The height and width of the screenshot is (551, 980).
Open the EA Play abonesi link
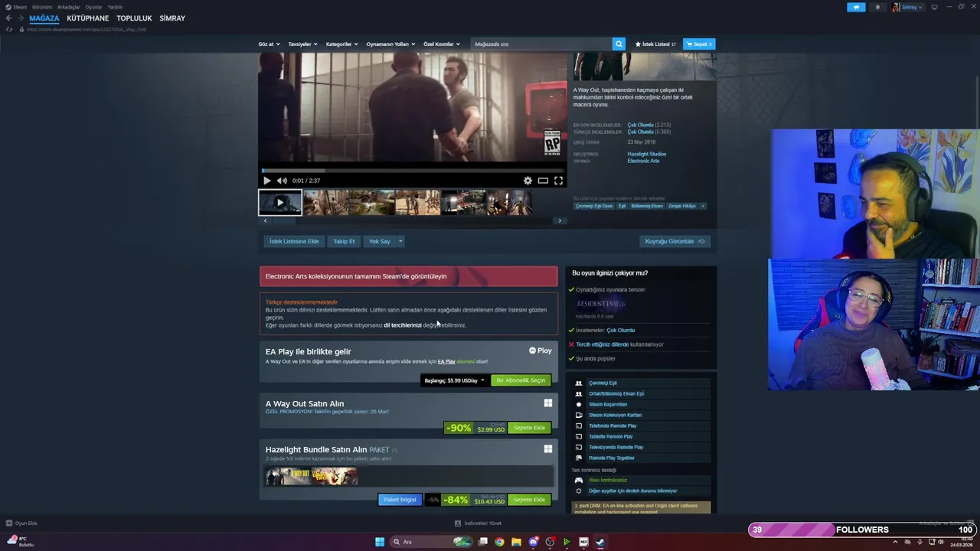[x=456, y=361]
